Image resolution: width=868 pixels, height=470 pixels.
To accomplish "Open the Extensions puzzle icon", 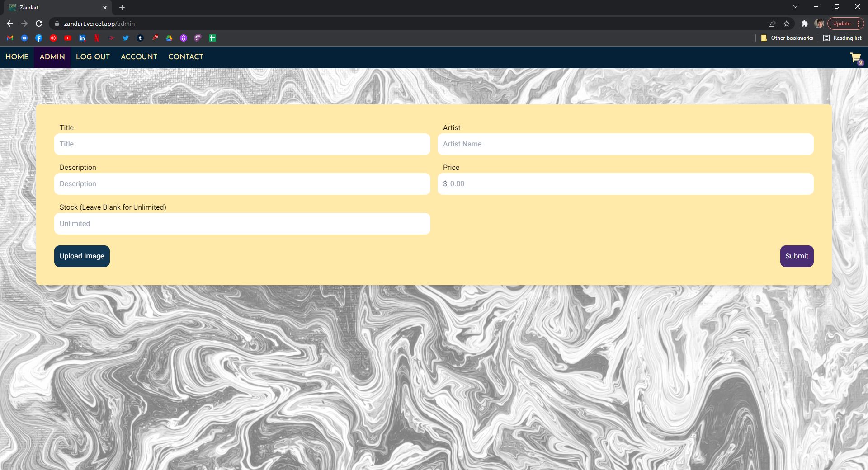I will [x=805, y=23].
